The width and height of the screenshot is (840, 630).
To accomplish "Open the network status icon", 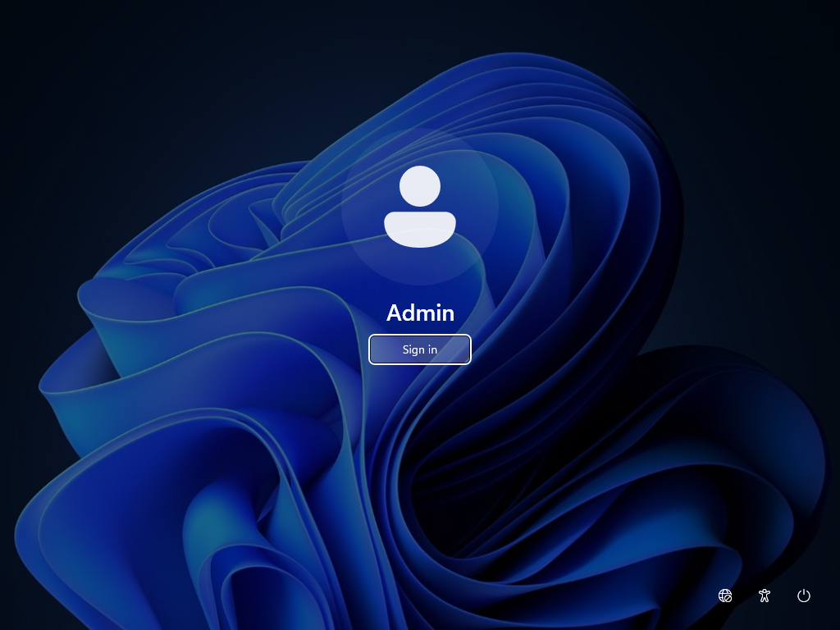I will 725,596.
